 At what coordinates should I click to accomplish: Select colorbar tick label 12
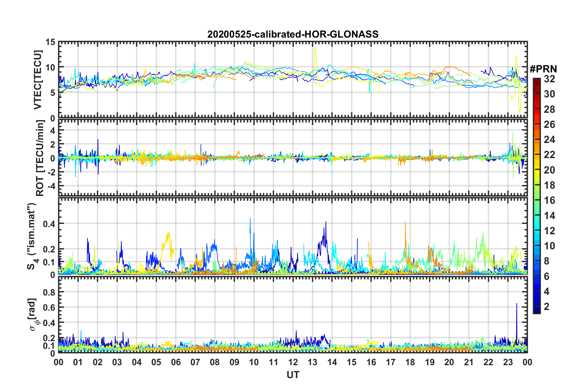coord(549,231)
